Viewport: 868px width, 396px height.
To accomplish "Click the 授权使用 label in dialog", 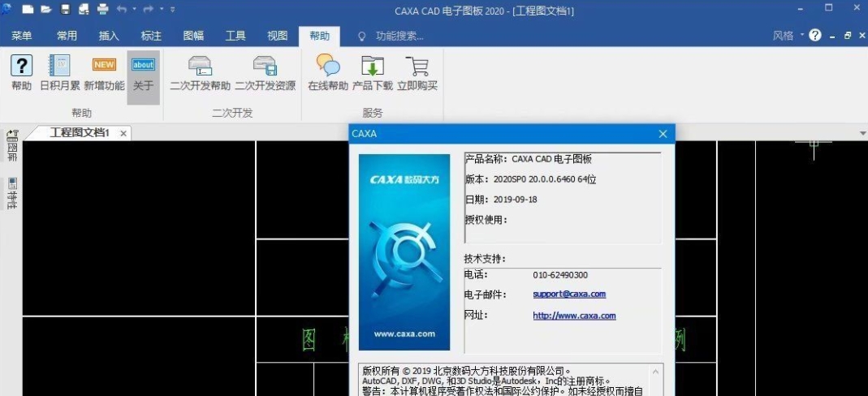I will coord(486,220).
